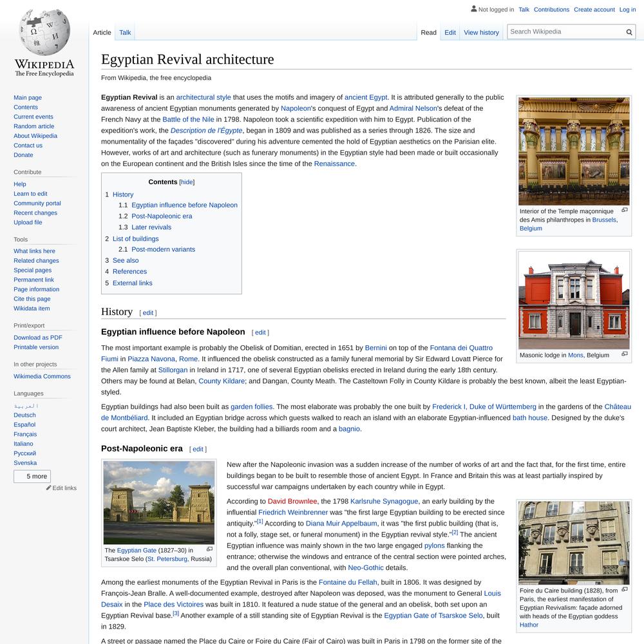This screenshot has width=644, height=644.
Task: Open the garden follies link
Action: (251, 406)
